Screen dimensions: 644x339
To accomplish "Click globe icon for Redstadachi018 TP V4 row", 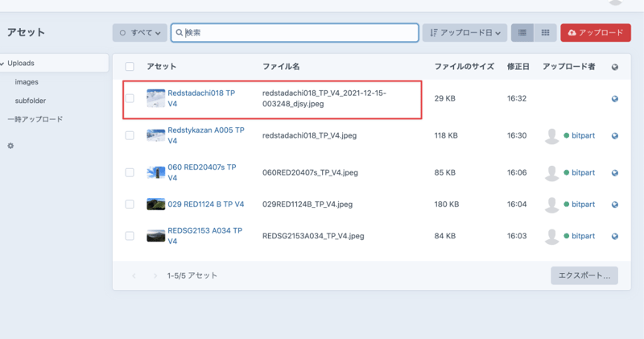I will pyautogui.click(x=615, y=99).
